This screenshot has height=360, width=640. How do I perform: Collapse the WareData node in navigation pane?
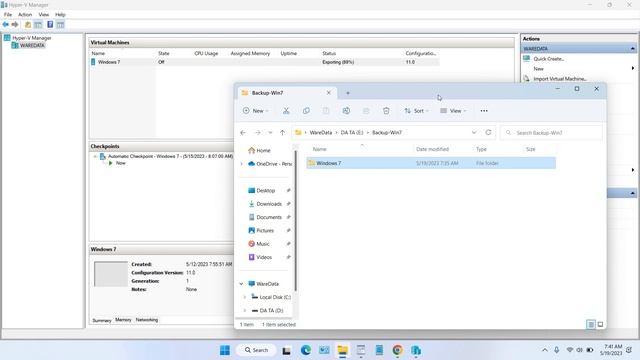pyautogui.click(x=242, y=284)
